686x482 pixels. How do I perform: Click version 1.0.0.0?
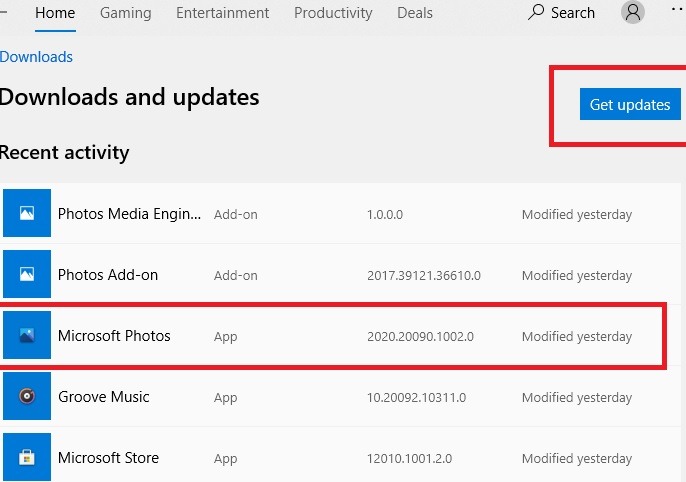[x=385, y=214]
